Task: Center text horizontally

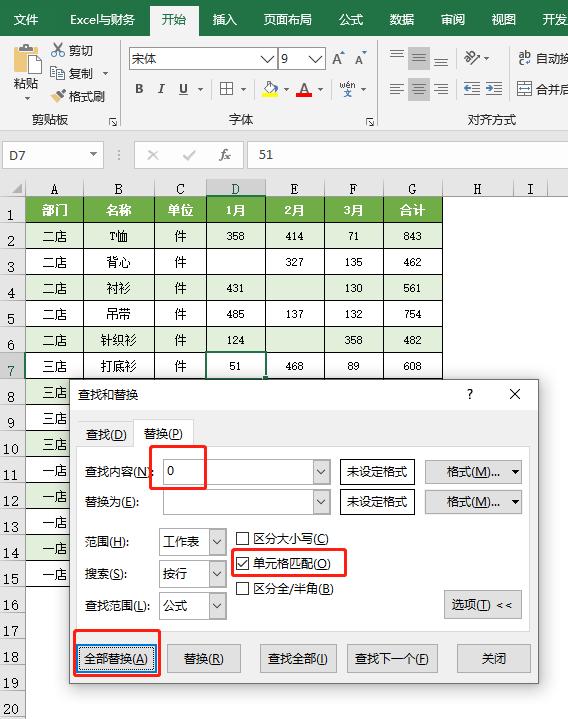Action: [x=419, y=88]
